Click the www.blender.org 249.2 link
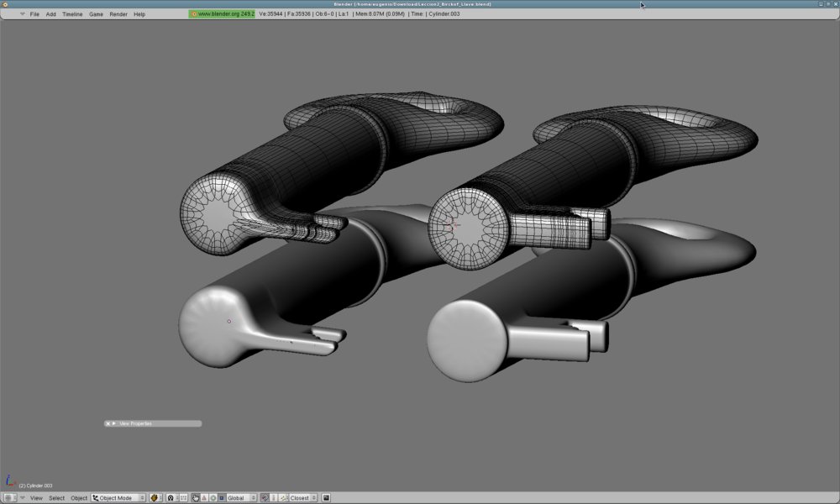 click(223, 14)
